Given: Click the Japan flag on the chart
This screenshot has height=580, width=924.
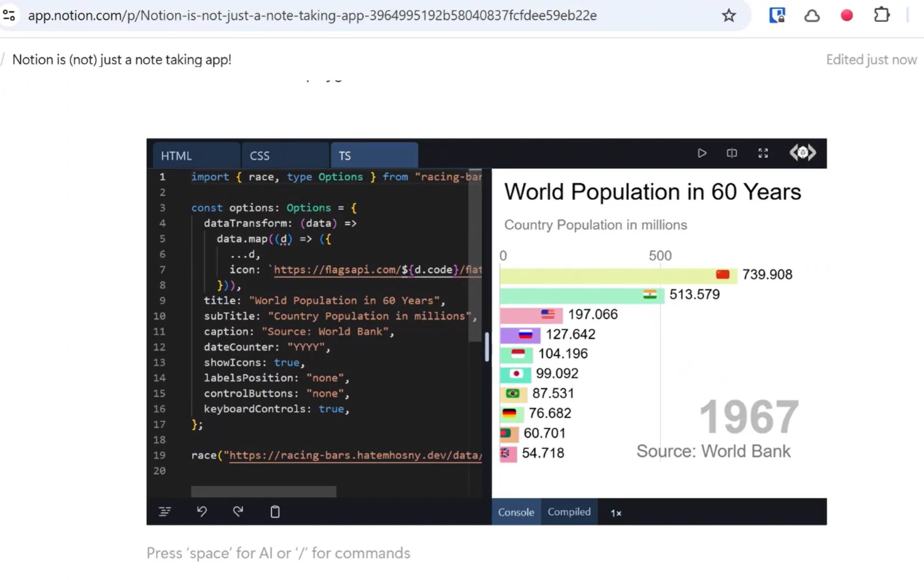Looking at the screenshot, I should [516, 374].
